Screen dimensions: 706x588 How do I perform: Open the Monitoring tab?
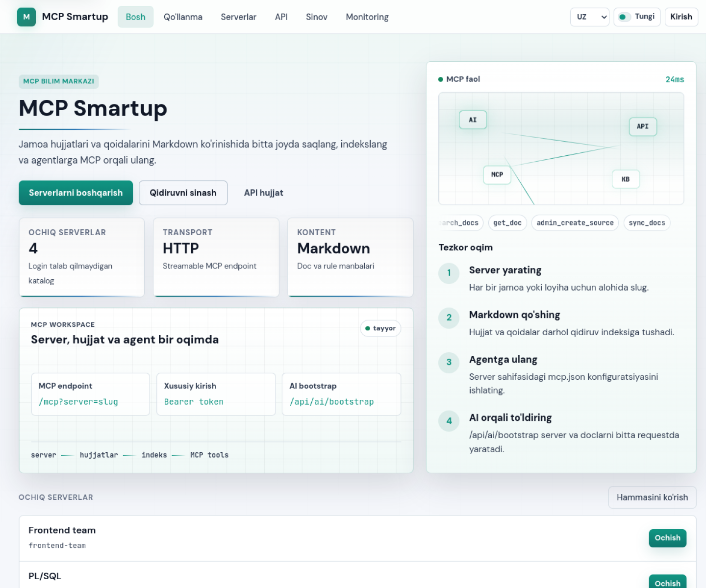[x=367, y=17]
